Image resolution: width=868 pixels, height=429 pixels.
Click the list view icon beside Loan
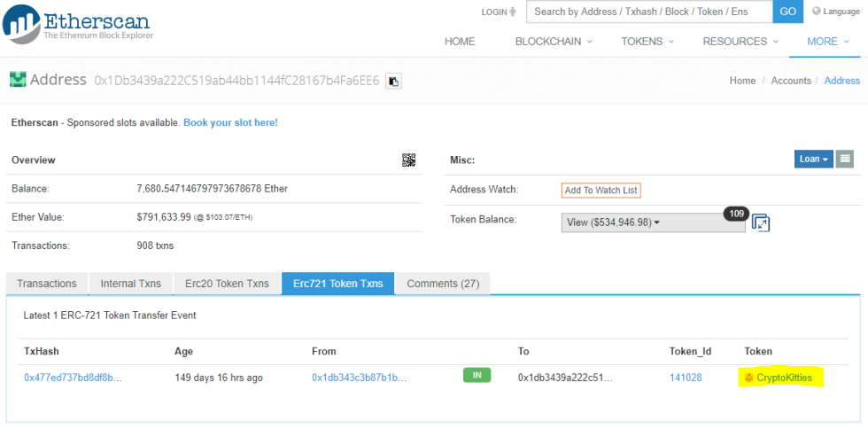point(845,160)
